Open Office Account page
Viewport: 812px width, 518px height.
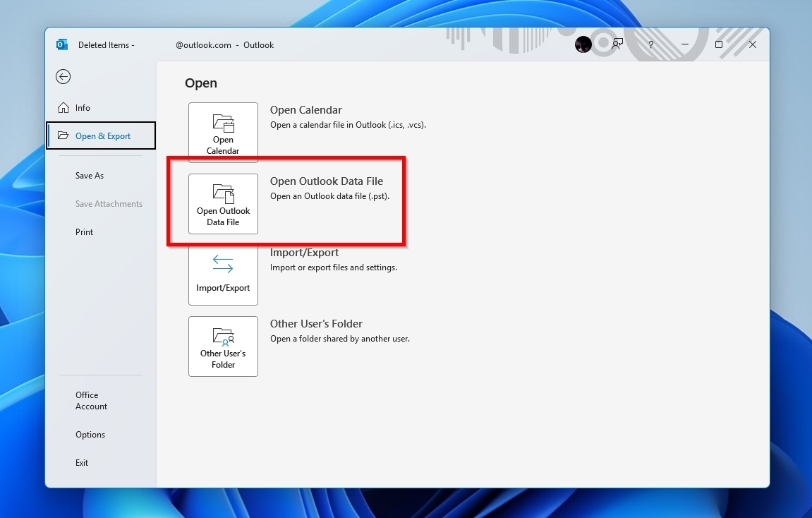coord(91,400)
